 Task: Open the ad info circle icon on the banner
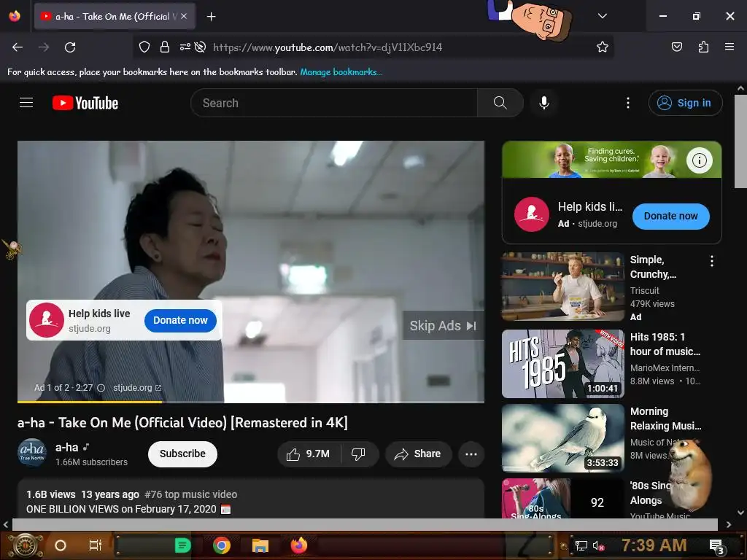pyautogui.click(x=699, y=160)
